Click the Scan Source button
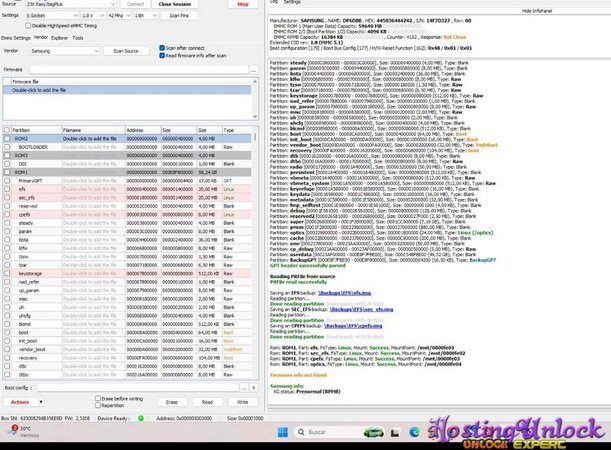611x450 pixels. coord(126,50)
